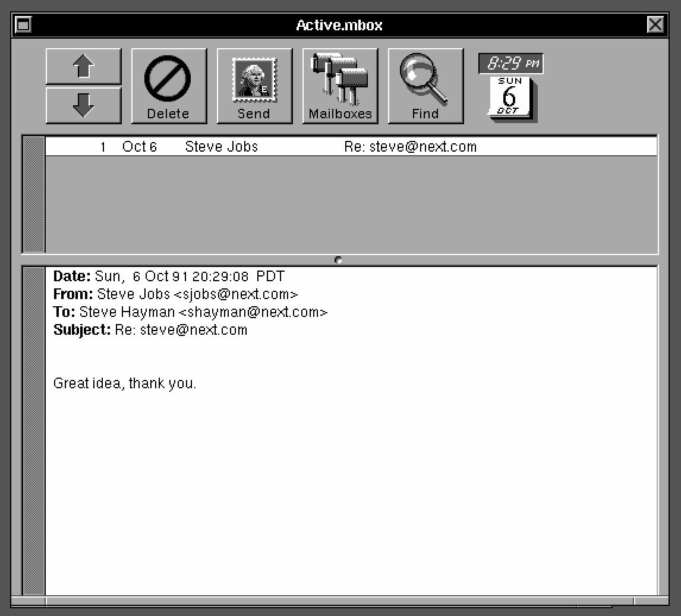Click the Oct 6 date in message list

140,146
